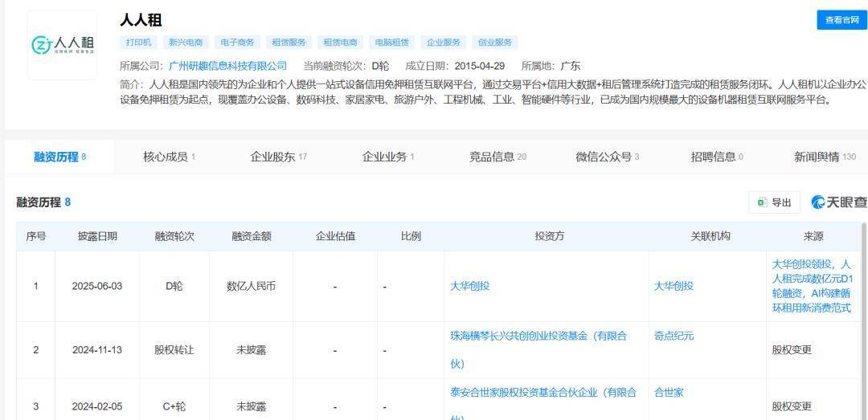This screenshot has height=420, width=868.
Task: Click the 查看官网 button
Action: (841, 20)
